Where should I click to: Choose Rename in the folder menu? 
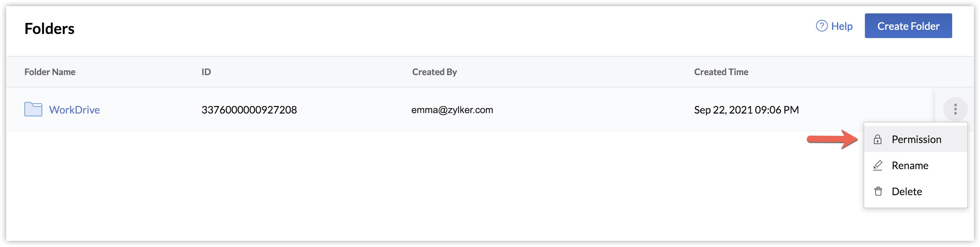click(x=910, y=165)
